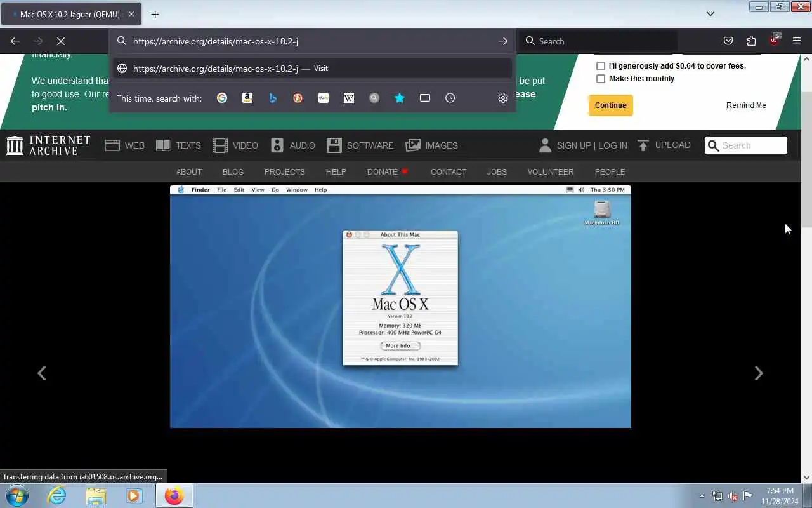
Task: Go back to the previous page
Action: (15, 41)
